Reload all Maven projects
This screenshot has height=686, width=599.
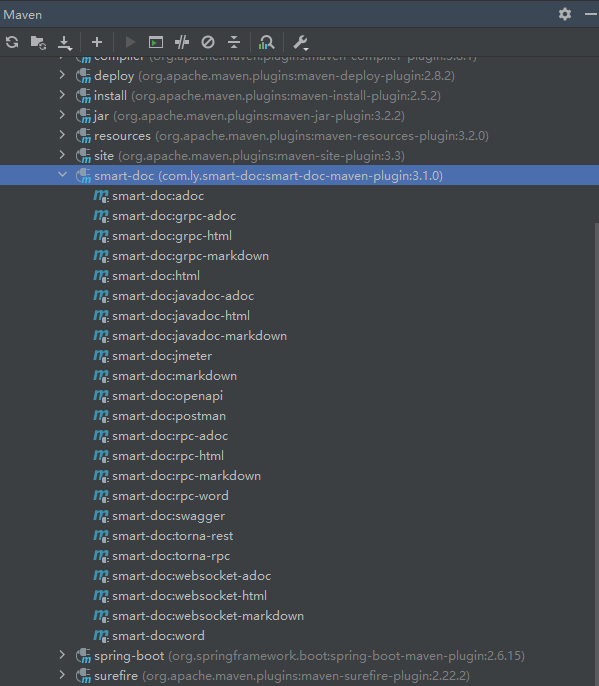(x=12, y=42)
